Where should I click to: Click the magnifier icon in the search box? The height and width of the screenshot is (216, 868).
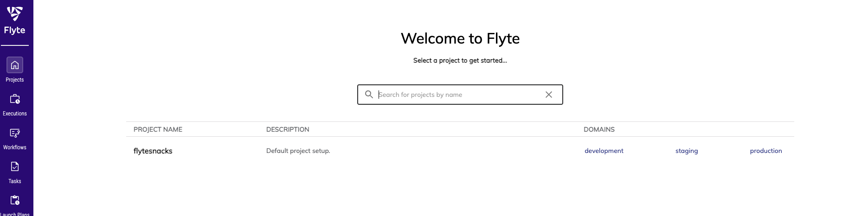(x=369, y=95)
